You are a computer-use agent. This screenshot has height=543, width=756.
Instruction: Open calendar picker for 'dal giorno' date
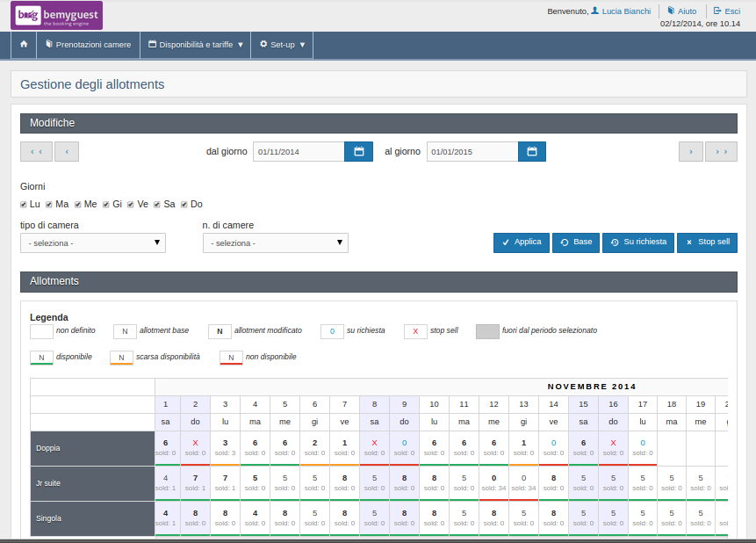358,152
